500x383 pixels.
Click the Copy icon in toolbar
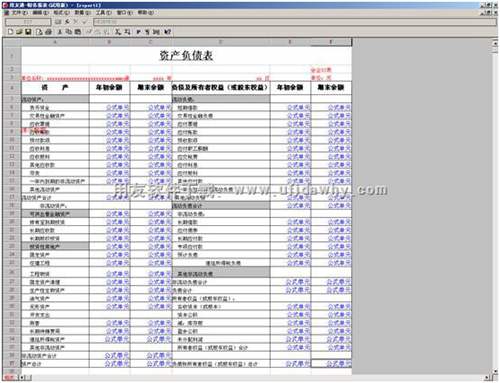pos(69,32)
